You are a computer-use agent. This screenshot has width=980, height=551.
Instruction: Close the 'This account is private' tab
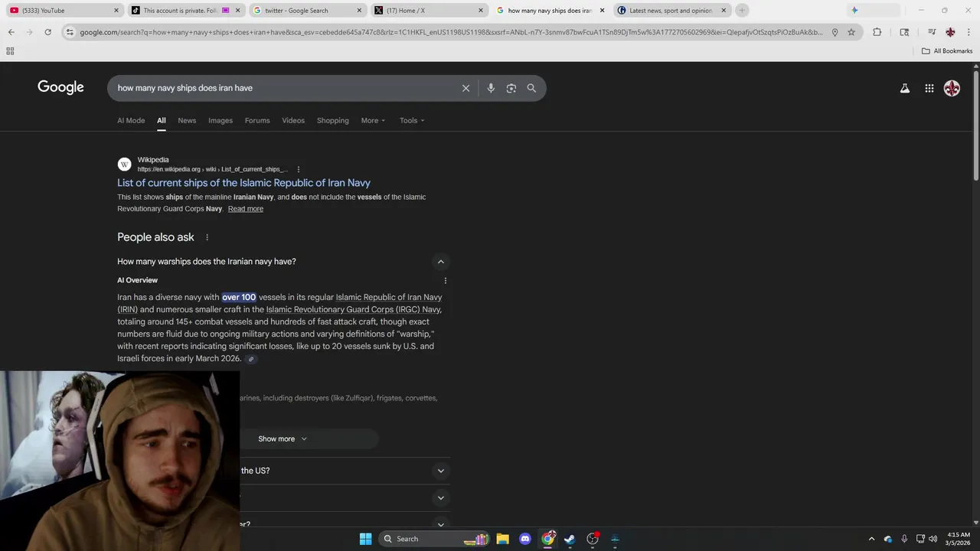coord(238,10)
